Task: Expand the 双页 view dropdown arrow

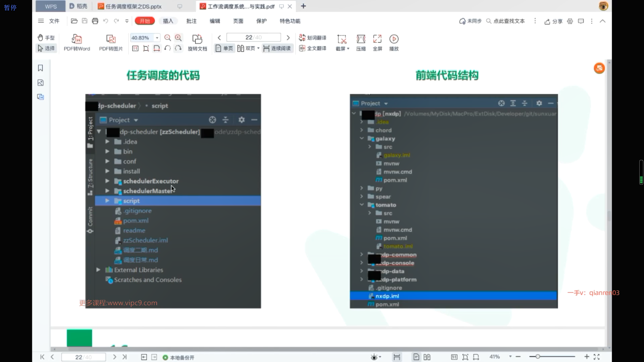Action: pyautogui.click(x=258, y=49)
